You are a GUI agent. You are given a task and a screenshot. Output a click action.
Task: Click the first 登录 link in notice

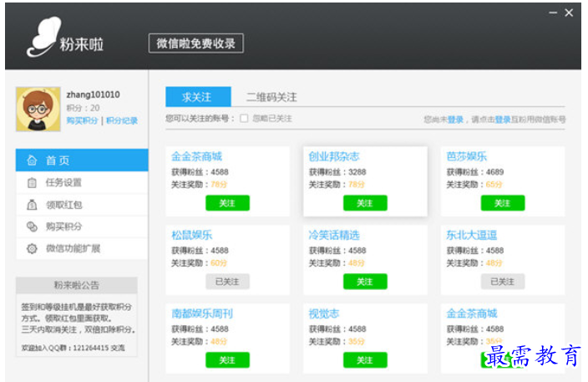(455, 120)
